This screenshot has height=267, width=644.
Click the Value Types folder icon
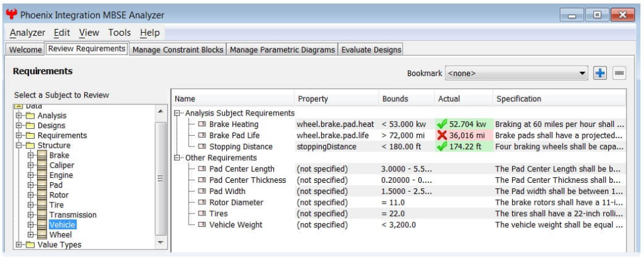tap(30, 245)
